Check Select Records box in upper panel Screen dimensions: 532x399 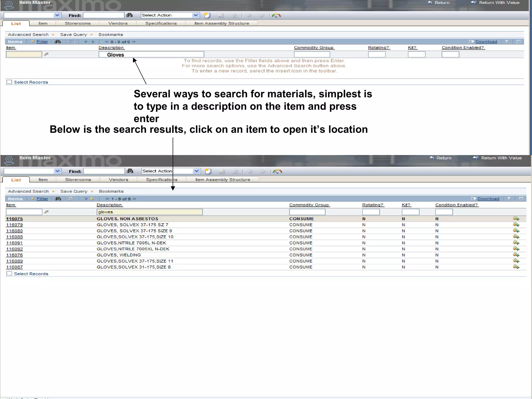click(9, 82)
